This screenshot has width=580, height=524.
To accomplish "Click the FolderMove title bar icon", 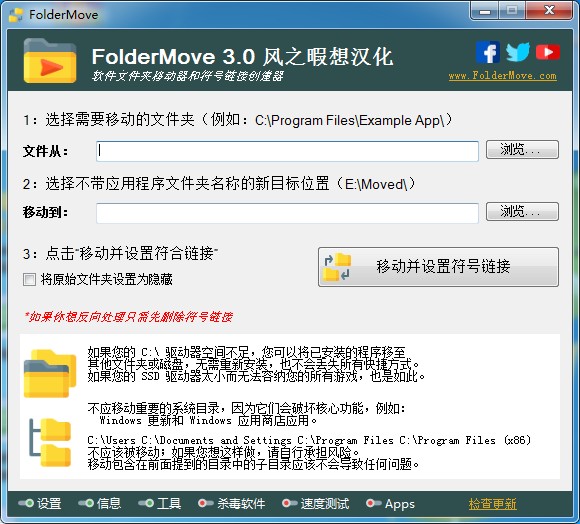I will click(16, 15).
